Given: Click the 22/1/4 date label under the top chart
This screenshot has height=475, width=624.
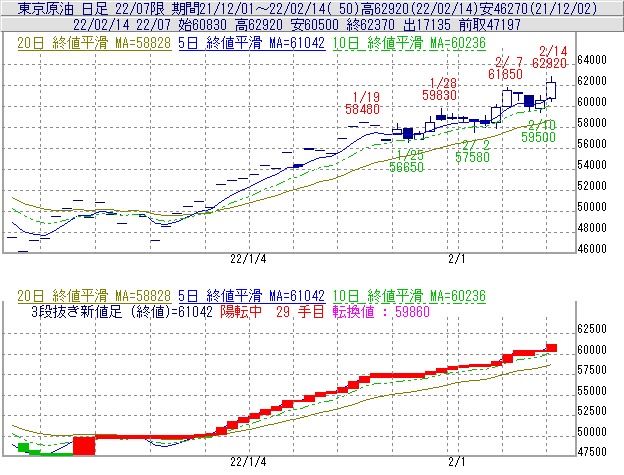Looking at the screenshot, I should (x=248, y=259).
